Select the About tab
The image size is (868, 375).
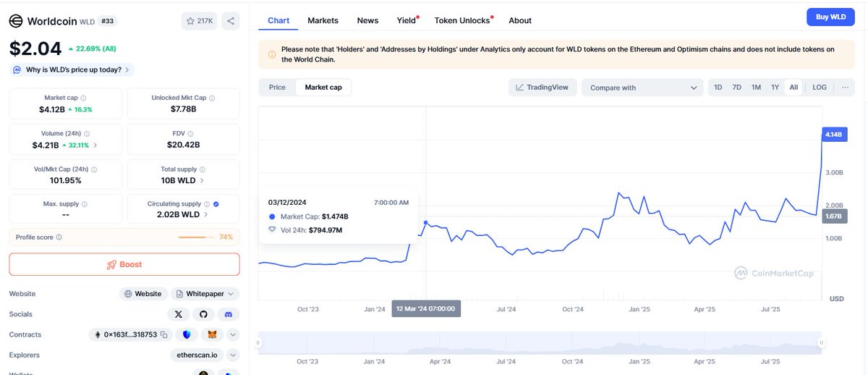click(x=520, y=20)
